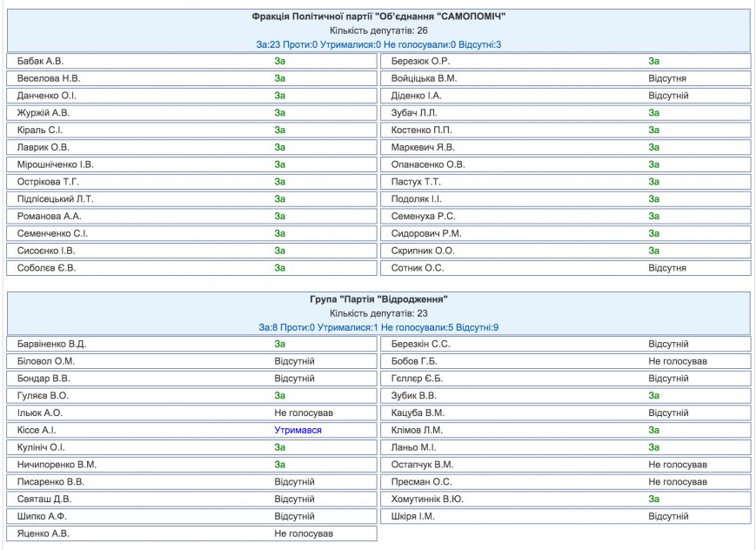Click the name Костенко П.П.

pos(421,131)
